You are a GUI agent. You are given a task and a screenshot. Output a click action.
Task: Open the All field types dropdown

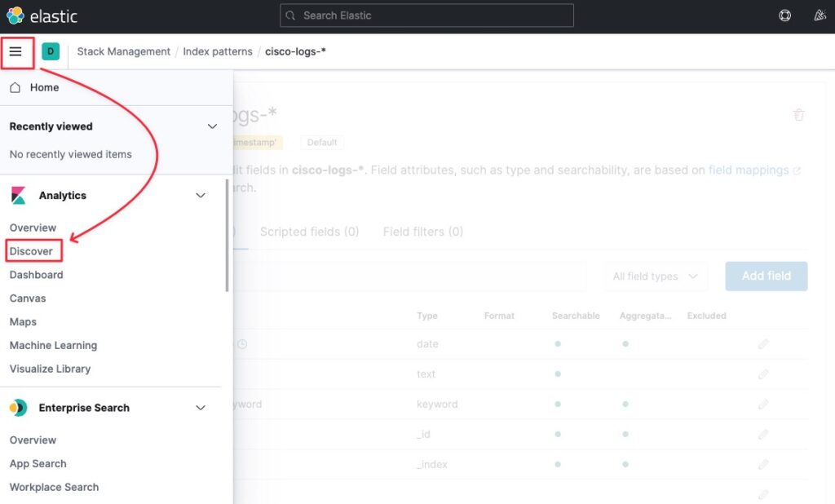pyautogui.click(x=656, y=276)
